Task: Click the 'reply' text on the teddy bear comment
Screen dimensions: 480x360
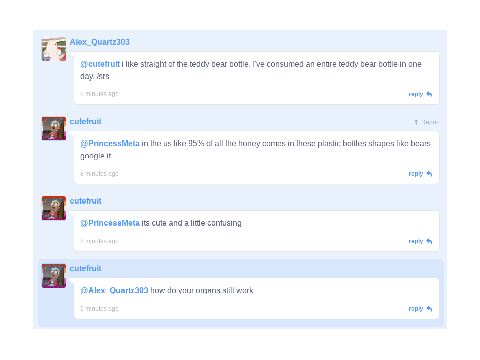Action: coord(416,94)
